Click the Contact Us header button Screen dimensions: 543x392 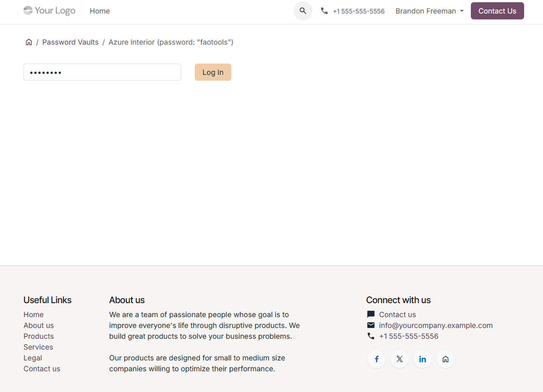pos(497,11)
